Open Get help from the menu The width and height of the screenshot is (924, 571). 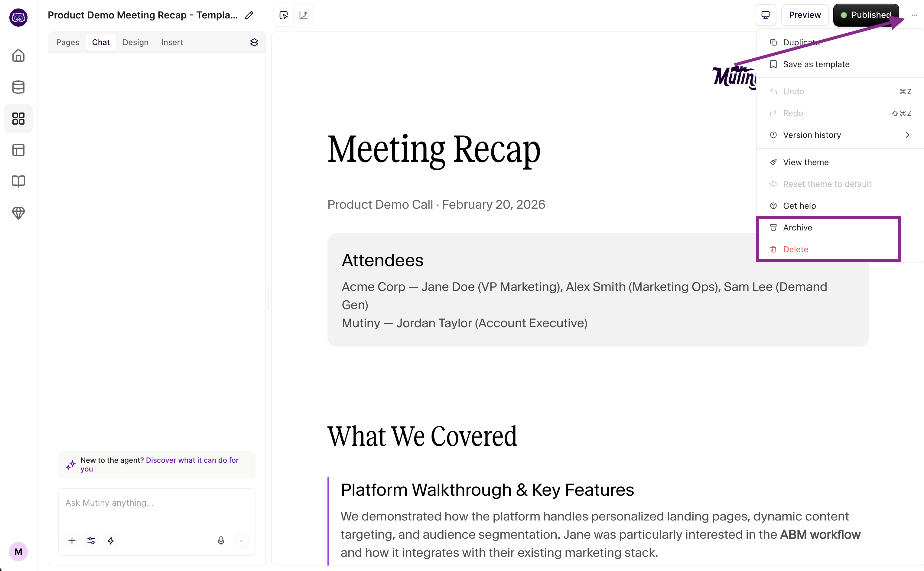point(840,206)
